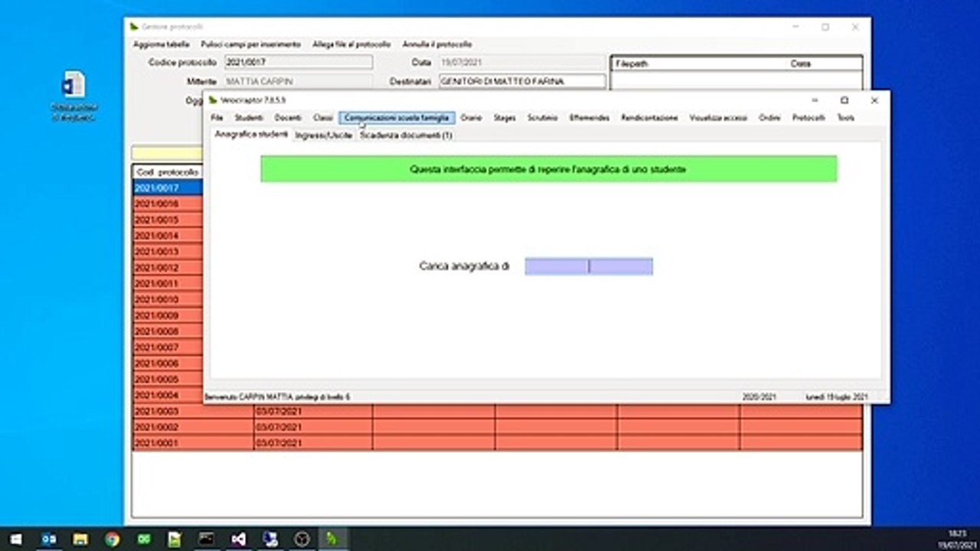This screenshot has height=551, width=980.
Task: Click the Mittente field in Gestione protocolli
Action: click(x=299, y=81)
